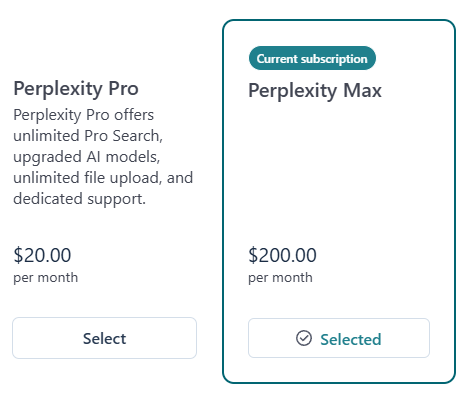Choose the Perplexity Pro plan via Select
The width and height of the screenshot is (470, 410).
pos(104,338)
